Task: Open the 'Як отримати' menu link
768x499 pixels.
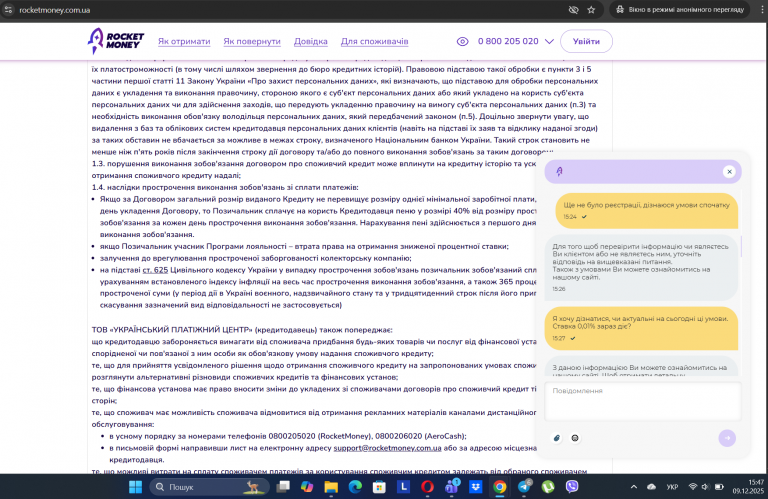Action: pos(184,42)
